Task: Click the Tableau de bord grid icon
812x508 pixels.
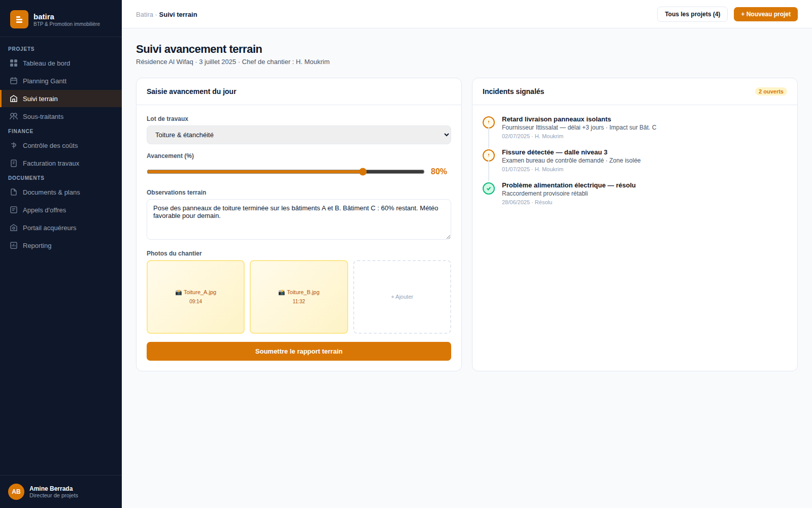Action: coord(14,63)
